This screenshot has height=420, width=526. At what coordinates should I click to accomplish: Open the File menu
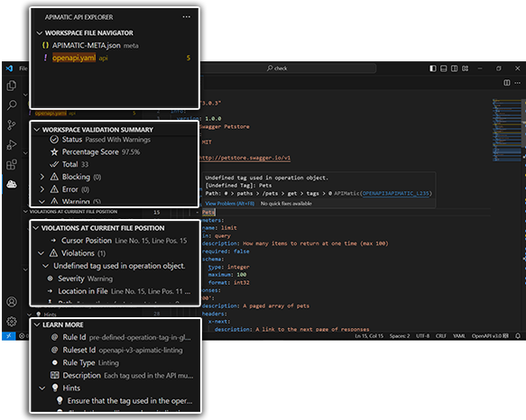[x=23, y=68]
